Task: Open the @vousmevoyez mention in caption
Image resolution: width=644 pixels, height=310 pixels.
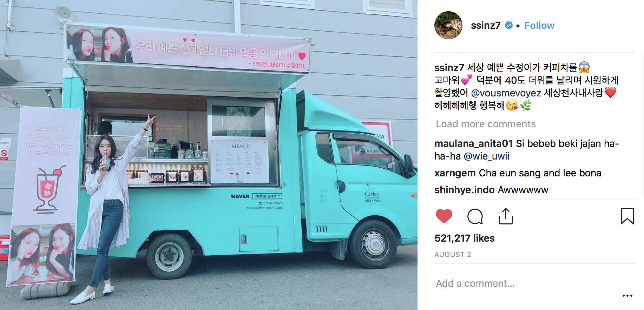Action: [506, 93]
